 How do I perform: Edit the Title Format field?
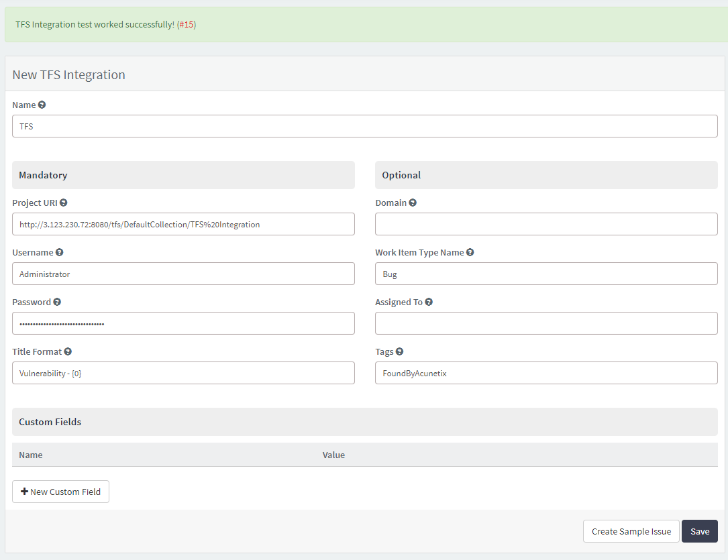183,373
